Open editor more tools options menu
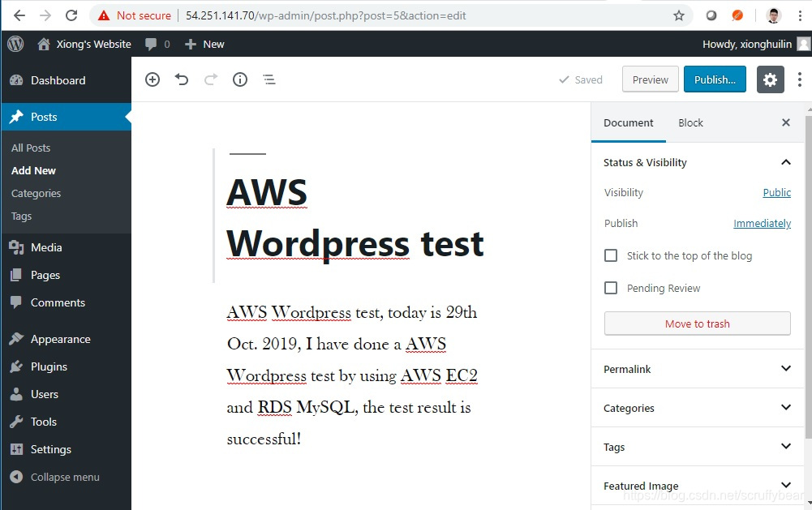Image resolution: width=812 pixels, height=510 pixels. click(800, 79)
